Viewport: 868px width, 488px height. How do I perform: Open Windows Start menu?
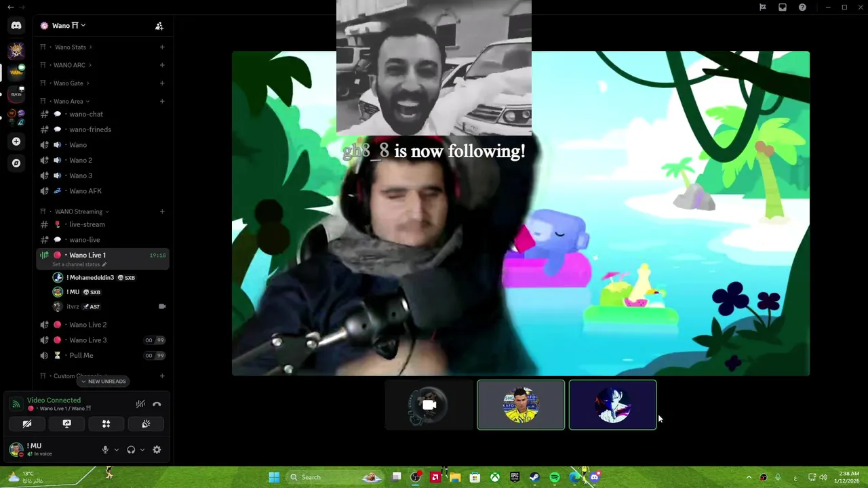(x=274, y=477)
